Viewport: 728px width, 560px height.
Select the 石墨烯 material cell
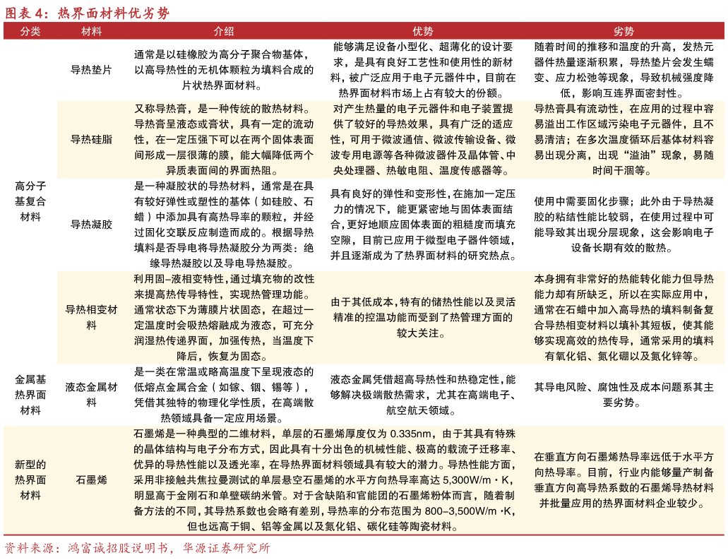(91, 480)
